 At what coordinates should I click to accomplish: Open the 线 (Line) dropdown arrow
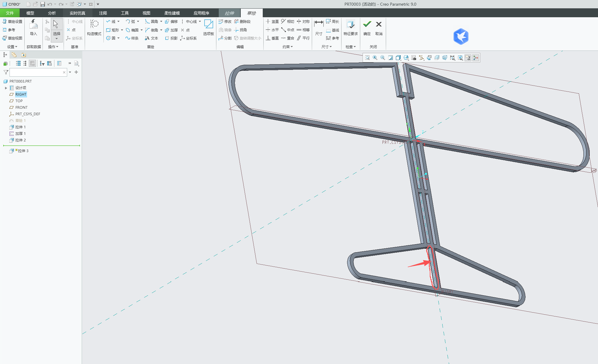(x=118, y=22)
